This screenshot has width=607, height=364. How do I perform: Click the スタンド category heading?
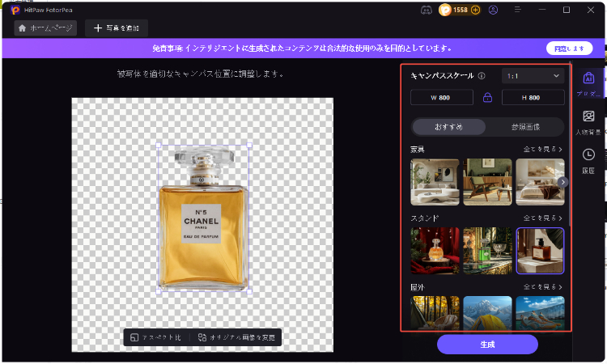click(x=424, y=218)
